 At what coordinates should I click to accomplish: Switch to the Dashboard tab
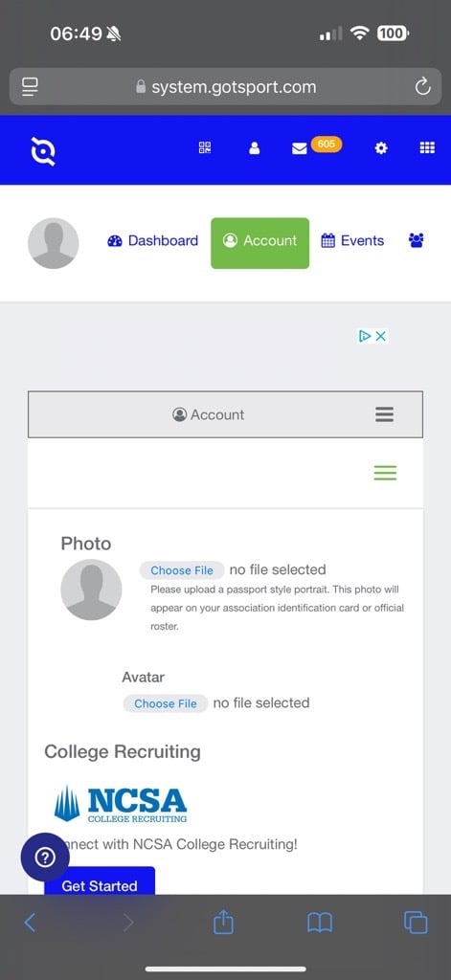tap(152, 240)
